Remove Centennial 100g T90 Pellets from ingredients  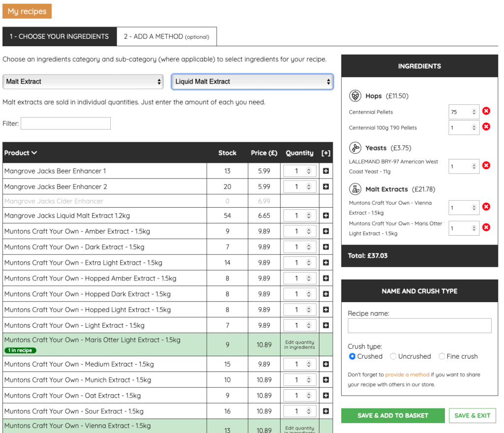(x=486, y=127)
